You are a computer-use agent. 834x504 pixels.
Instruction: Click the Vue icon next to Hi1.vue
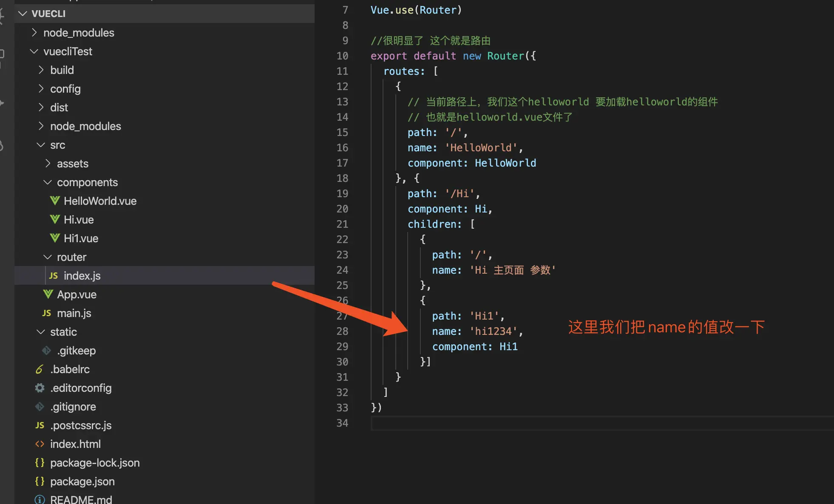[x=55, y=238]
